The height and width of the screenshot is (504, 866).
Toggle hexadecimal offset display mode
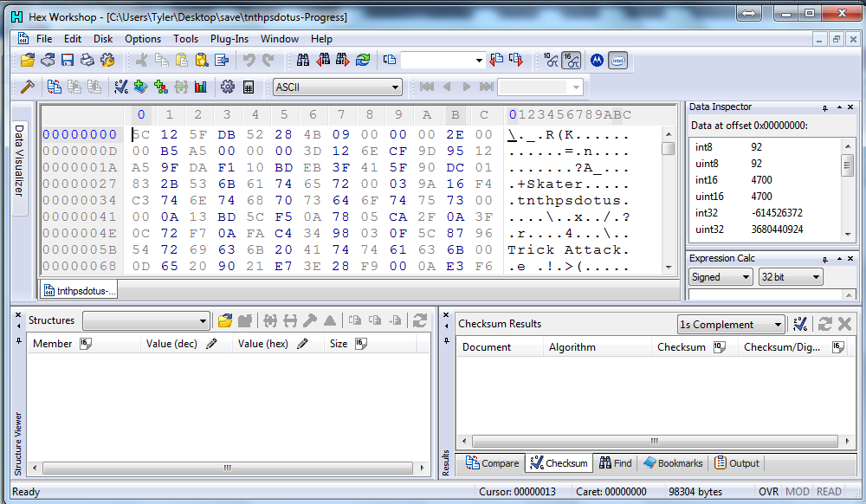click(571, 60)
